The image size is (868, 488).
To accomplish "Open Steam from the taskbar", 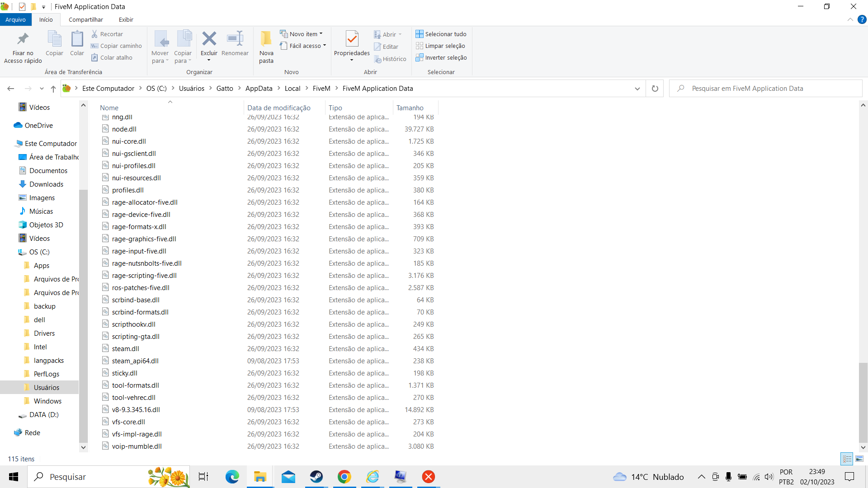I will click(x=316, y=477).
